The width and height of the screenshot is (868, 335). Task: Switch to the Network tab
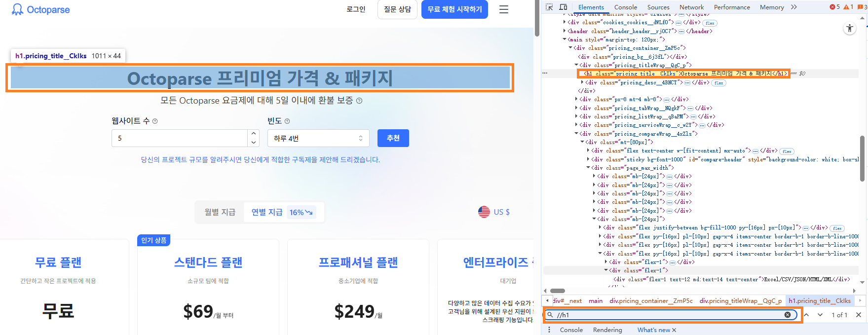click(691, 7)
